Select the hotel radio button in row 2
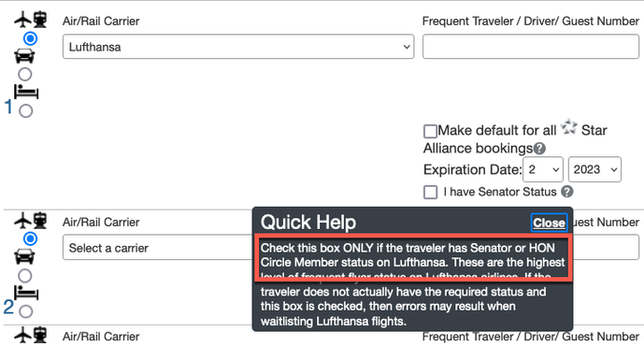The width and height of the screenshot is (644, 346). 26,311
